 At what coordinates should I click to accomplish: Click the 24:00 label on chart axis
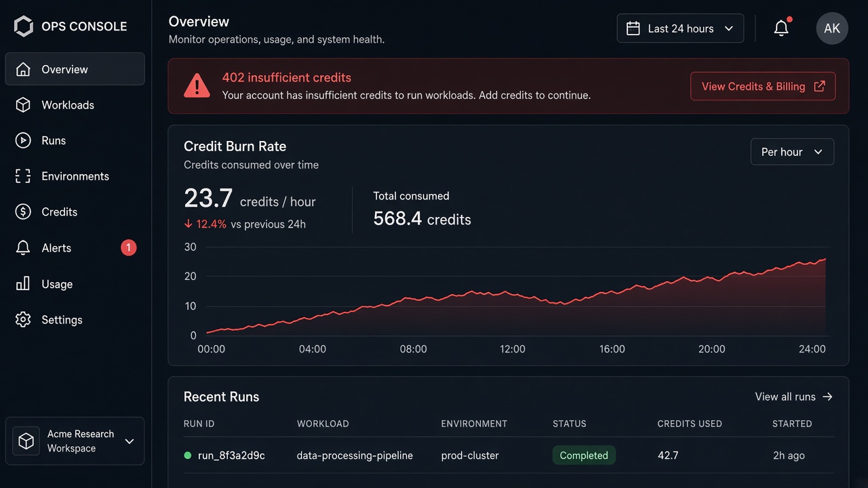812,349
